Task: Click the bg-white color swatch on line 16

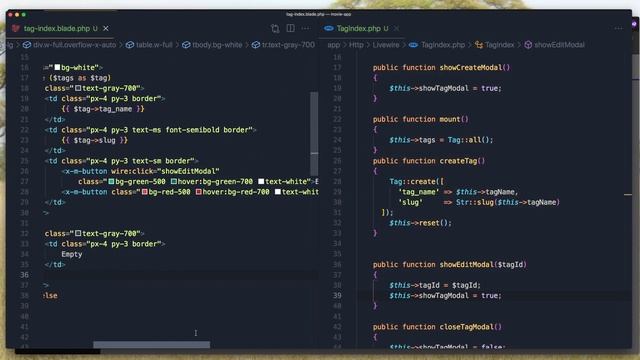Action: coord(57,67)
